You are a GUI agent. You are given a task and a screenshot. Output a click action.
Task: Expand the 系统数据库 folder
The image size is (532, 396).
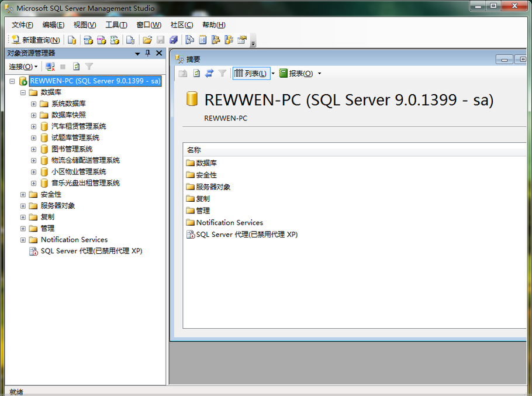[33, 104]
